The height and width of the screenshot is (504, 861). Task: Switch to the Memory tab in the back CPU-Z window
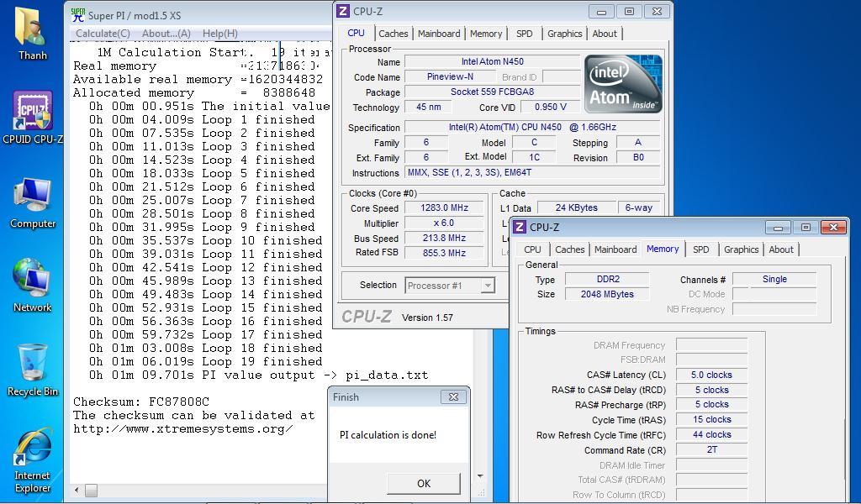tap(486, 34)
